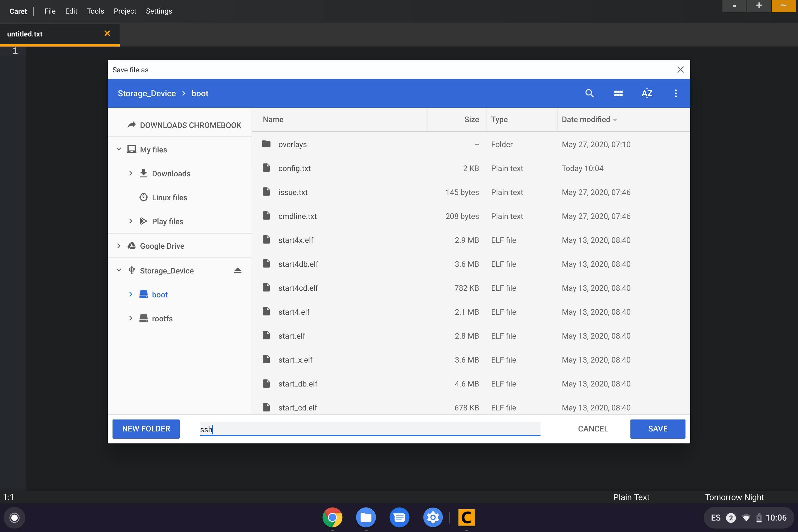Viewport: 798px width, 532px height.
Task: Select the start.elf file row
Action: pos(471,335)
